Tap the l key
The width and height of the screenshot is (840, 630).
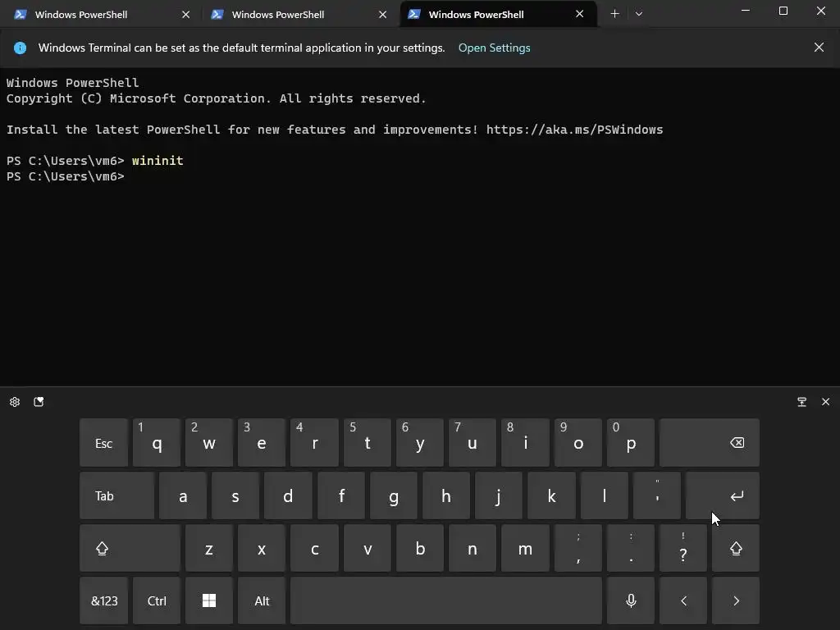604,495
